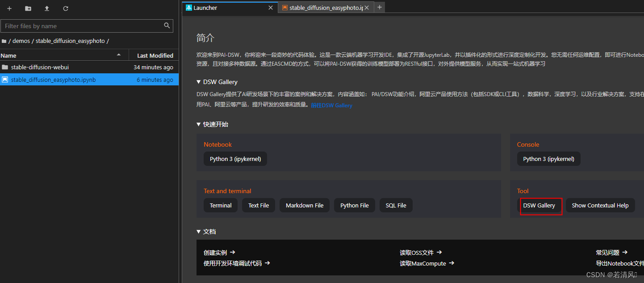Image resolution: width=644 pixels, height=283 pixels.
Task: Click the Text and terminal heading
Action: 227,191
